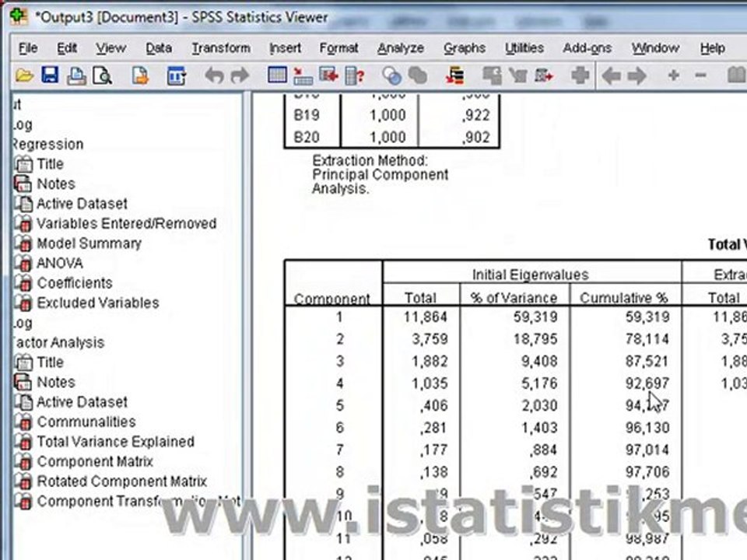This screenshot has height=560, width=747.
Task: Click the eigenvalue cell '11,864'
Action: pos(425,317)
